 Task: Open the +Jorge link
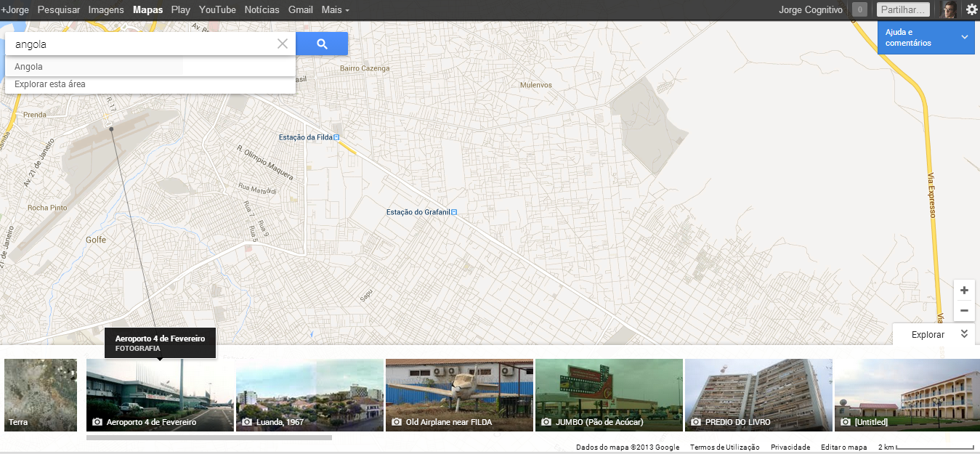coord(15,9)
